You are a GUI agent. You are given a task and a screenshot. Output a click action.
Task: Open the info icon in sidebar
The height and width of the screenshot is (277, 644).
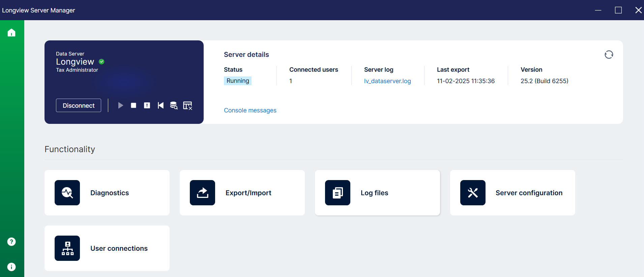11,267
